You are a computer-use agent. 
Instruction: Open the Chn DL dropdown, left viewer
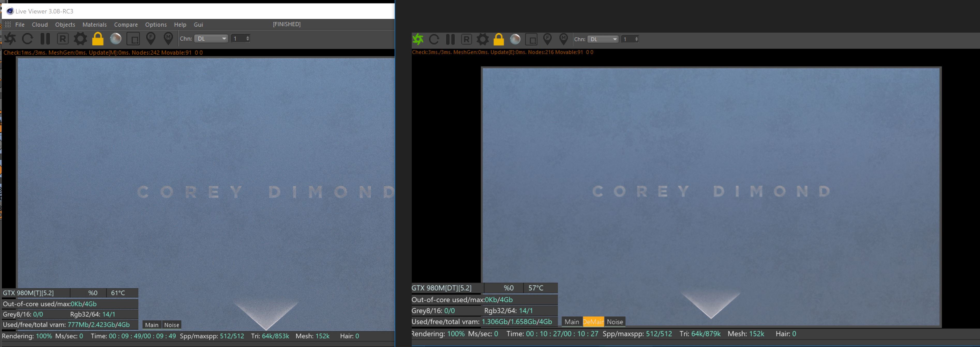point(211,39)
